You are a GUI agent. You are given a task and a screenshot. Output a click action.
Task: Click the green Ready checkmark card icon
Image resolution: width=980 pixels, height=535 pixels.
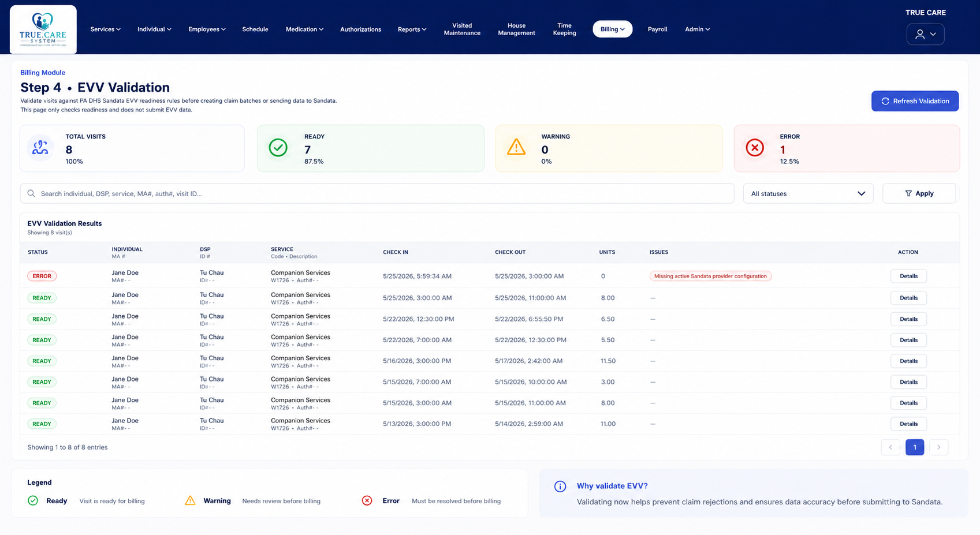click(x=278, y=148)
